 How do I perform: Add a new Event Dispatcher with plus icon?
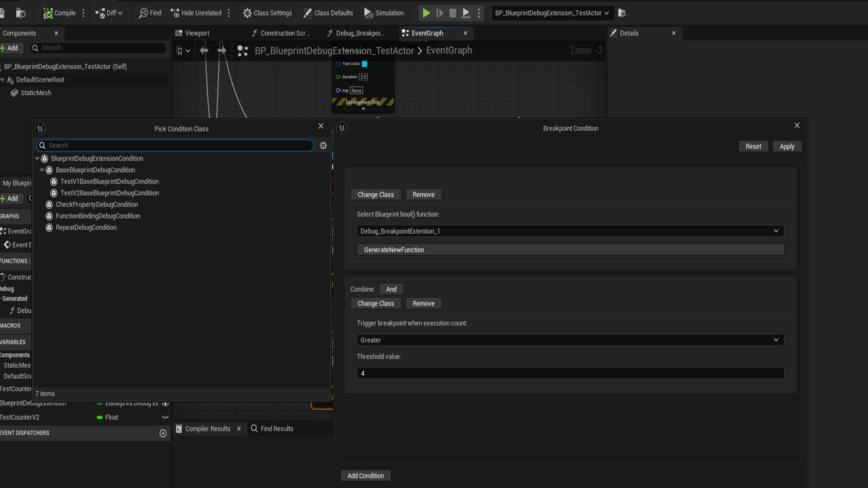click(163, 433)
